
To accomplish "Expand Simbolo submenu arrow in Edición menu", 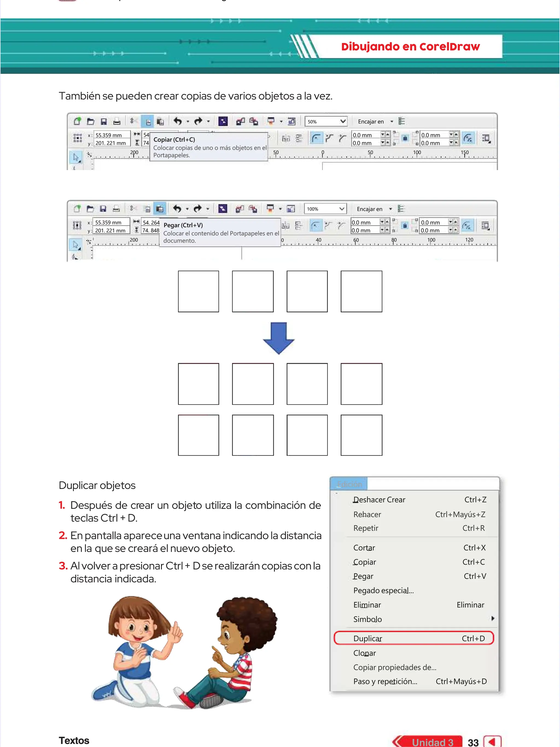I will tap(493, 618).
